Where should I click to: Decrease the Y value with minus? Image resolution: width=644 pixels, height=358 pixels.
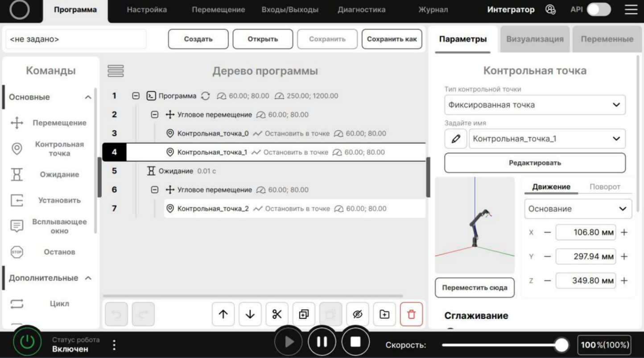point(547,257)
